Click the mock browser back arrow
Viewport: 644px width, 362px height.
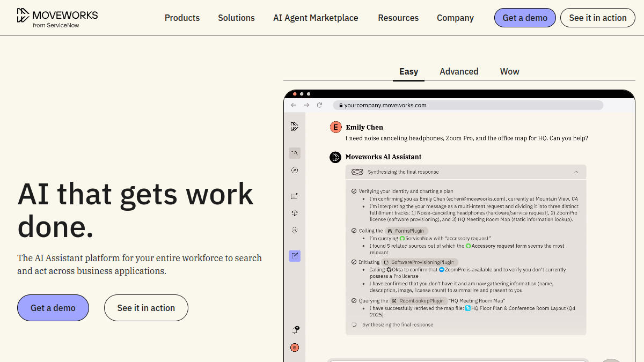coord(294,105)
